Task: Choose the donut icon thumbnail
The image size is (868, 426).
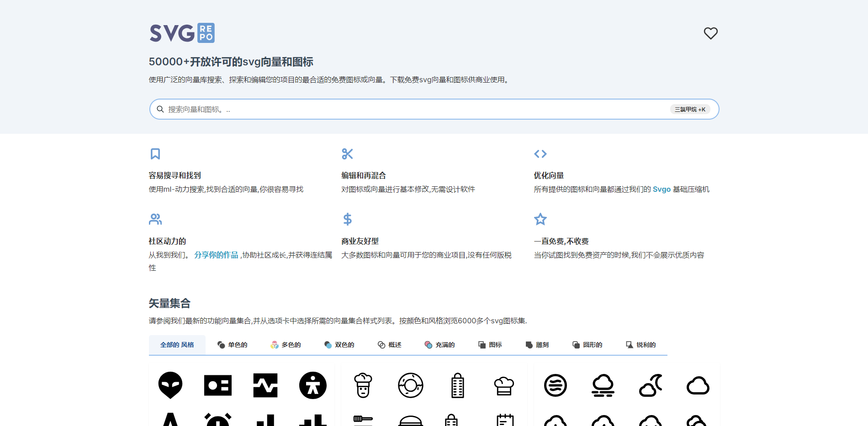Action: [x=410, y=385]
